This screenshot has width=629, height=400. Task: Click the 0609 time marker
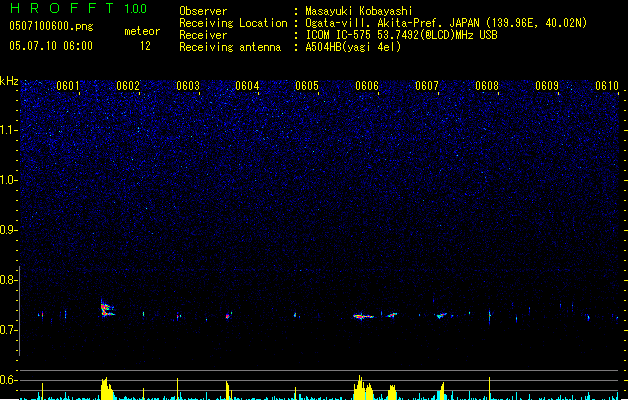coord(547,86)
